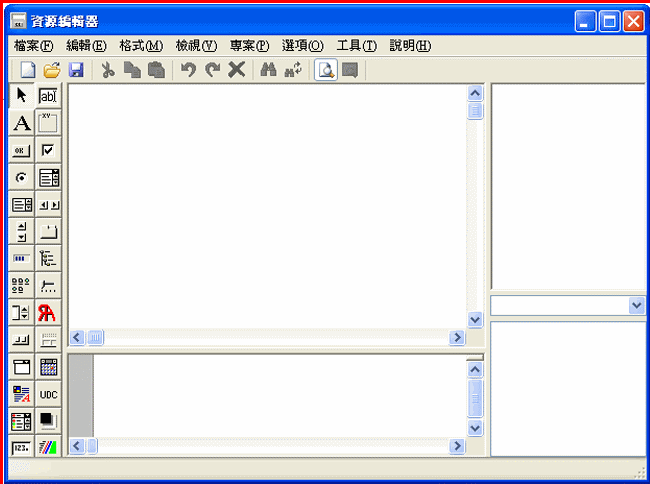Open the 工具(T) menu
650x484 pixels.
pyautogui.click(x=356, y=45)
